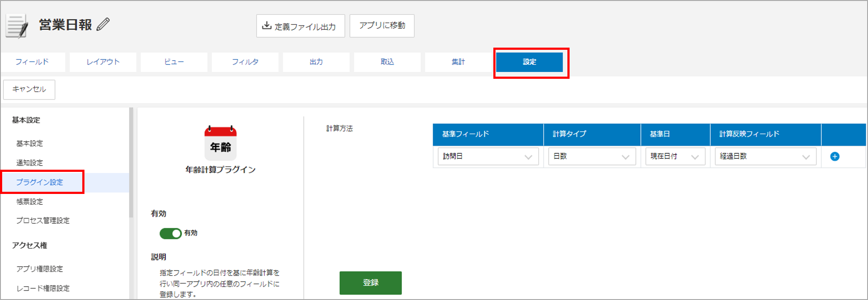Select プラグイン設定 in the sidebar

40,182
